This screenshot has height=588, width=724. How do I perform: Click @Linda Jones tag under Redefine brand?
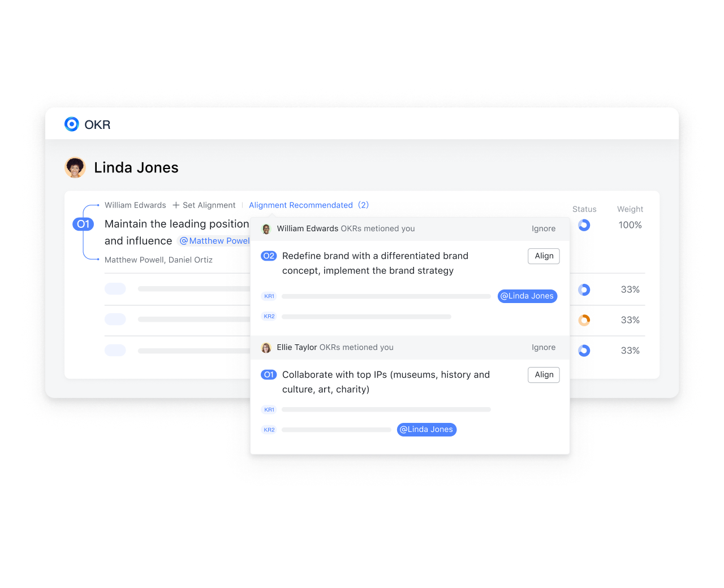527,296
